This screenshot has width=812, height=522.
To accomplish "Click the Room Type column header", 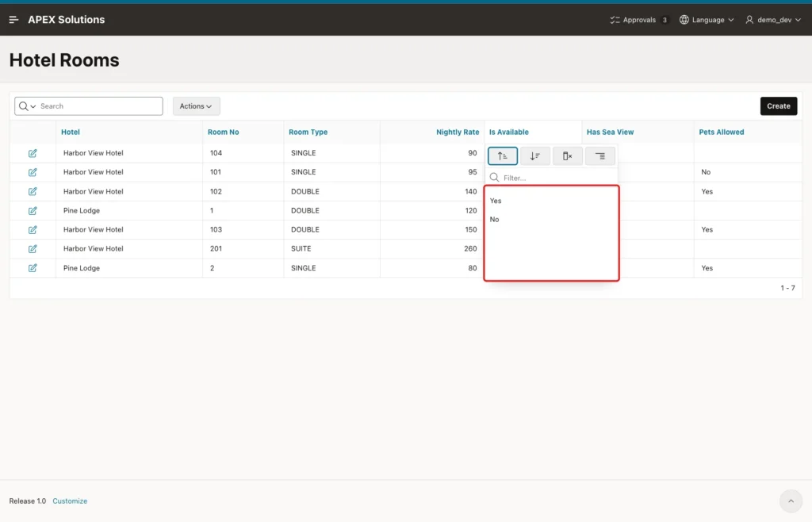I will coord(308,132).
